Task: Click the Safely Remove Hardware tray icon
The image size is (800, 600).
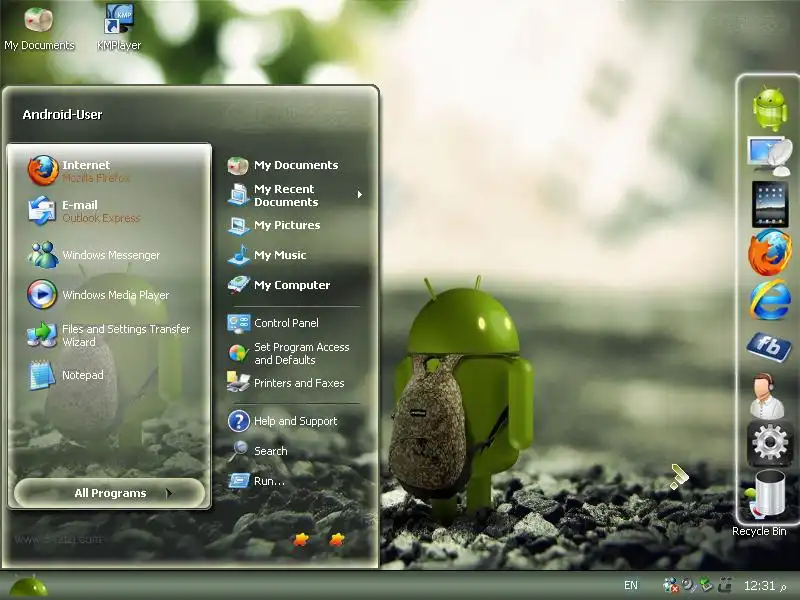Action: [706, 585]
